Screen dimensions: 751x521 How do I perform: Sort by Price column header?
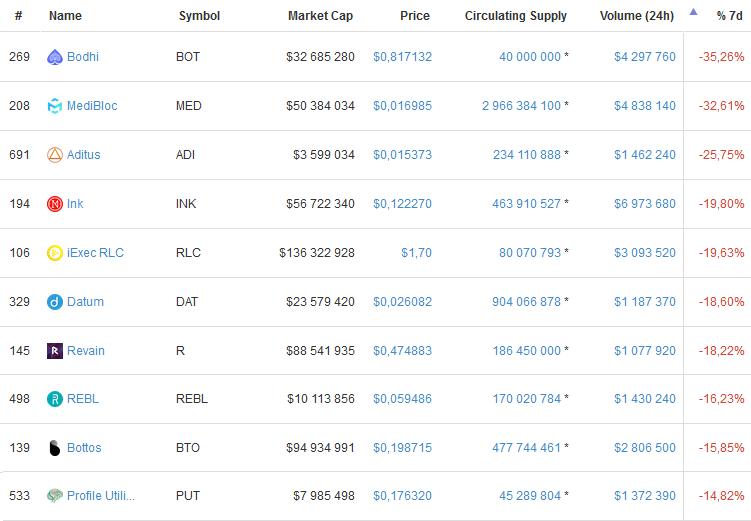pos(415,16)
